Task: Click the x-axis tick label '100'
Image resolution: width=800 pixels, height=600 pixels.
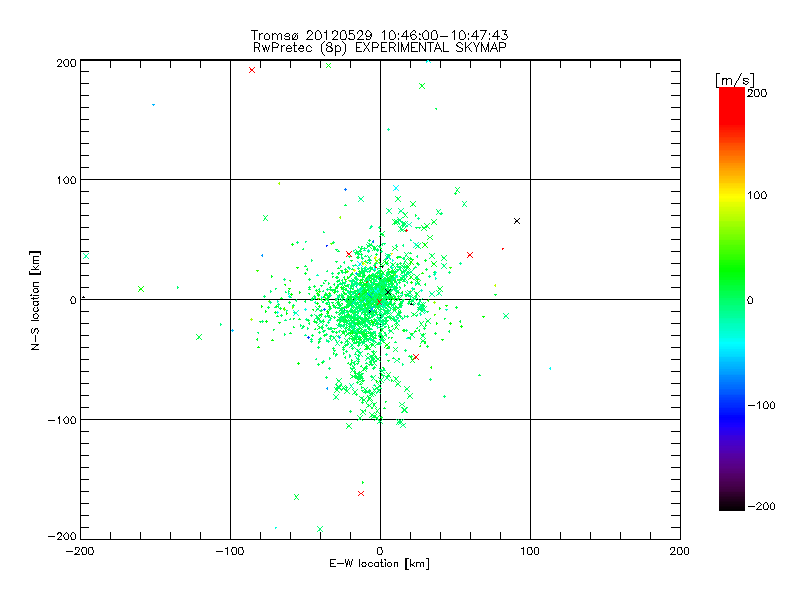Action: tap(530, 552)
